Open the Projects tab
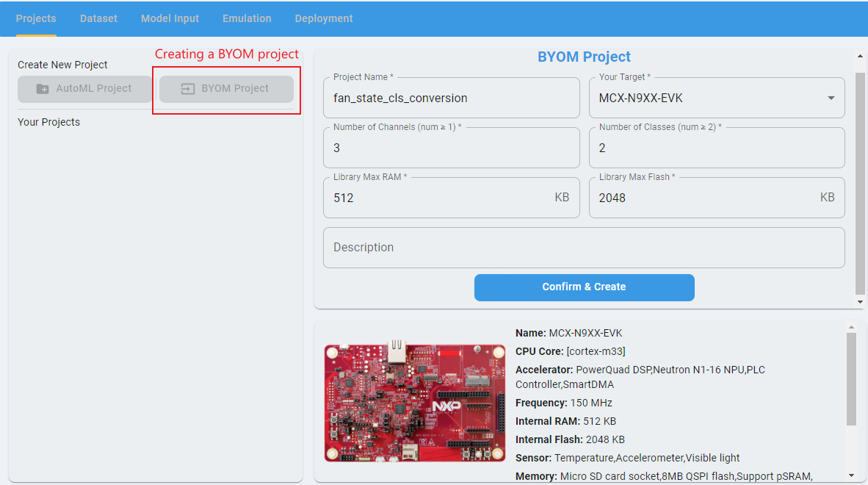868x485 pixels. [36, 18]
